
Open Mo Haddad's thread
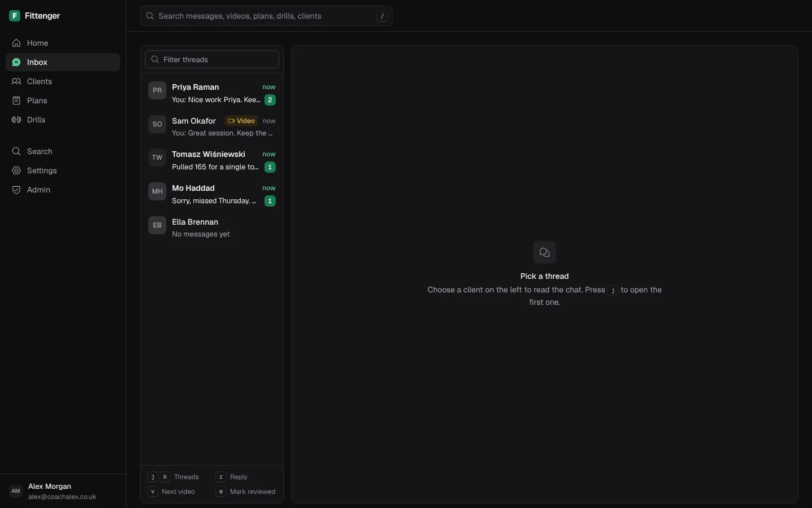click(212, 194)
